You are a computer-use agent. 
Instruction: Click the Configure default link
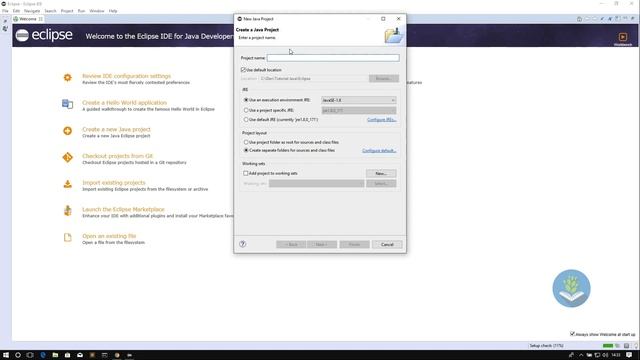[x=379, y=151]
